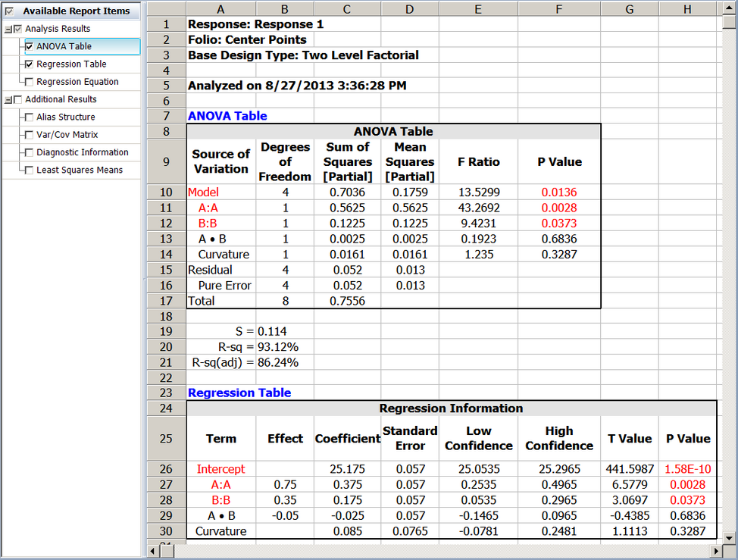Select the ANOVA Table tree item label

[x=64, y=46]
